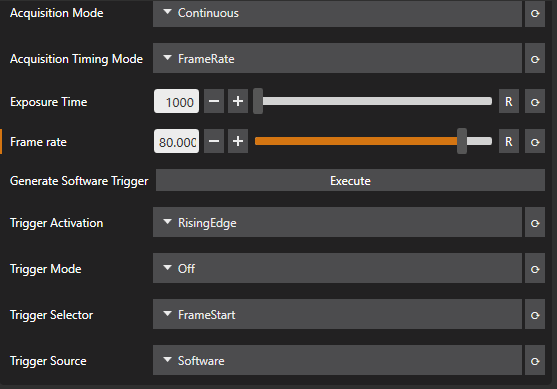Image resolution: width=557 pixels, height=389 pixels.
Task: Open the Trigger Source Software dropdown
Action: pyautogui.click(x=337, y=360)
